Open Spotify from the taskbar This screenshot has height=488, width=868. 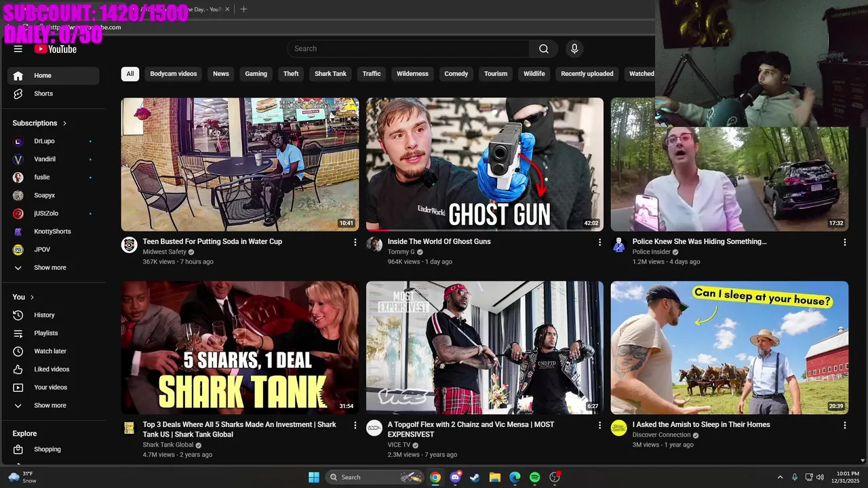pyautogui.click(x=534, y=477)
